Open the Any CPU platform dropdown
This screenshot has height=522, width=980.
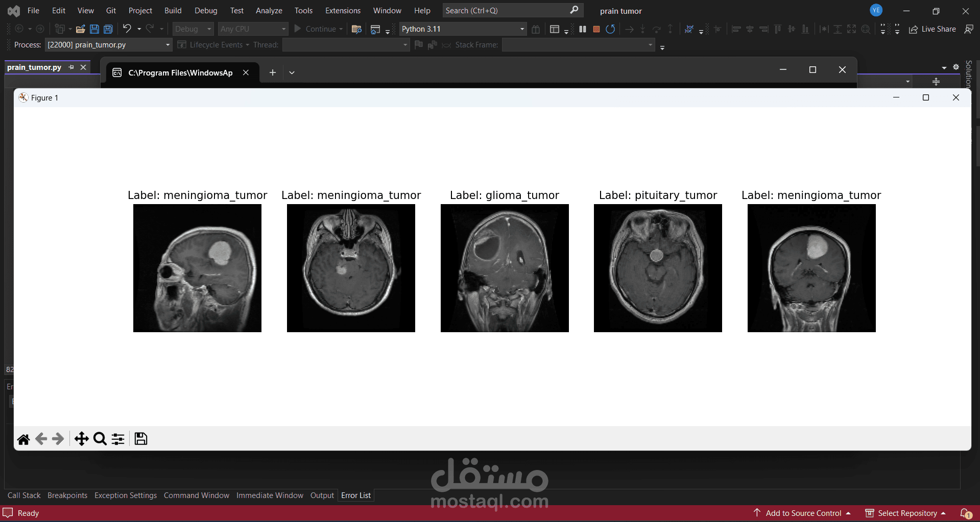pyautogui.click(x=253, y=29)
